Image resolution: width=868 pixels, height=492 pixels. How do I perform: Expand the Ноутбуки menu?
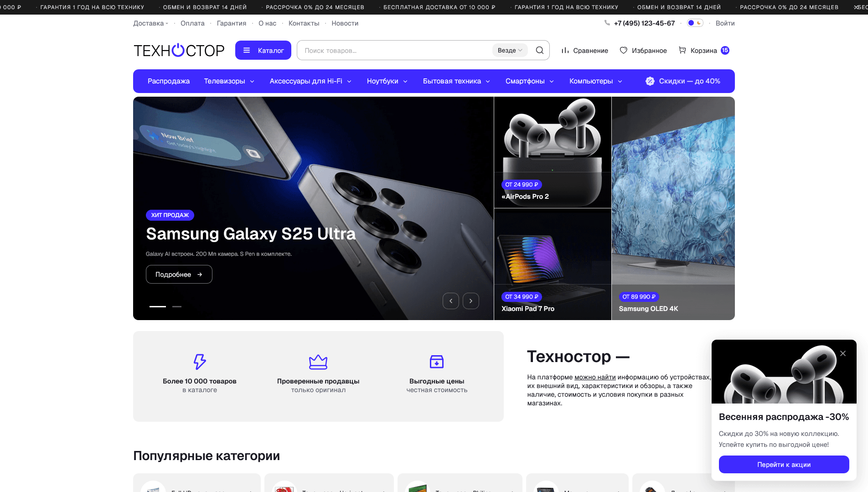coord(387,81)
